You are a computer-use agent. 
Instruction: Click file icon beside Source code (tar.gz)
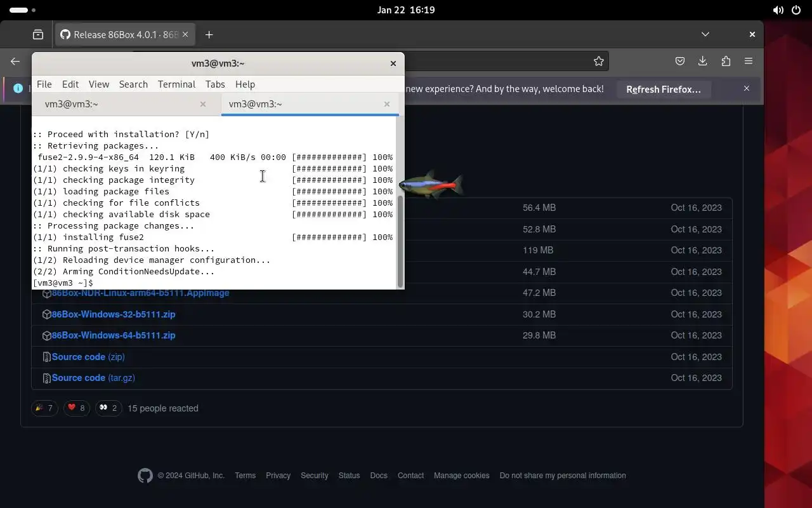tap(46, 378)
